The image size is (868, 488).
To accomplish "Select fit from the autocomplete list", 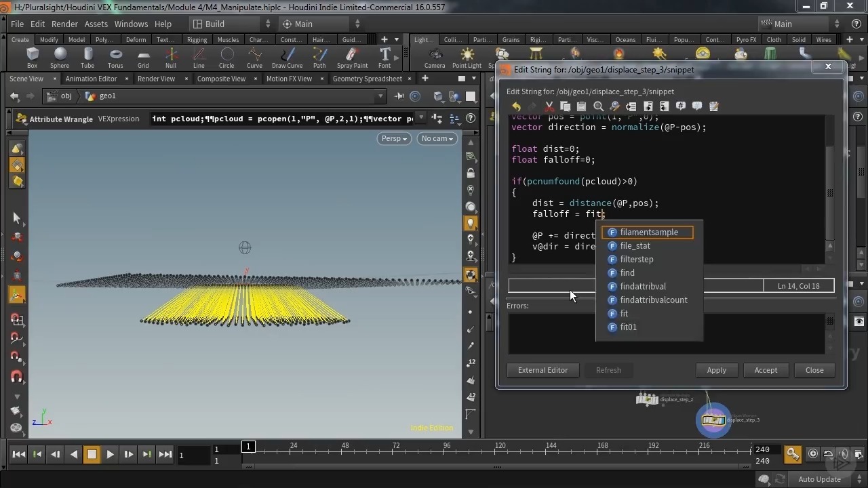I will point(624,313).
